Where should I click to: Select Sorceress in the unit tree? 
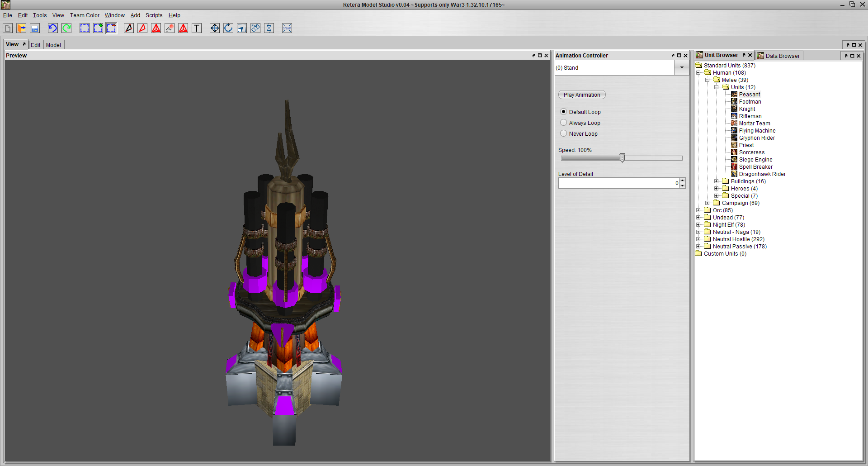click(x=751, y=152)
